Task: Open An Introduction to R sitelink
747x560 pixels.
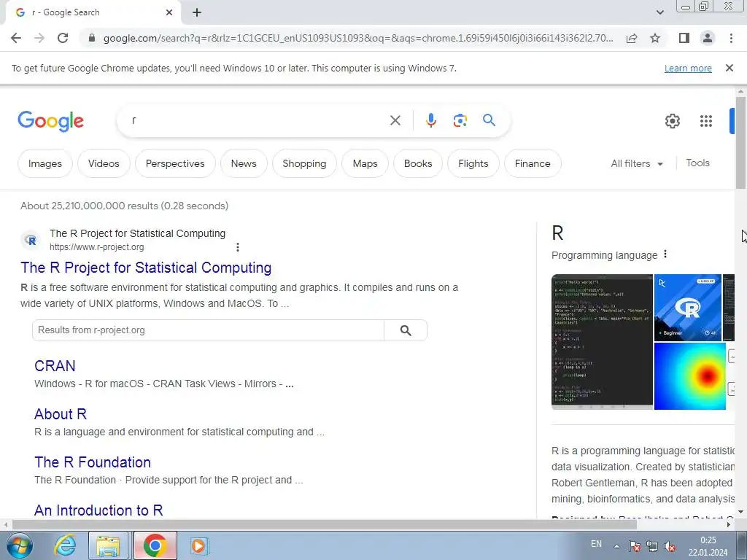Action: tap(98, 510)
